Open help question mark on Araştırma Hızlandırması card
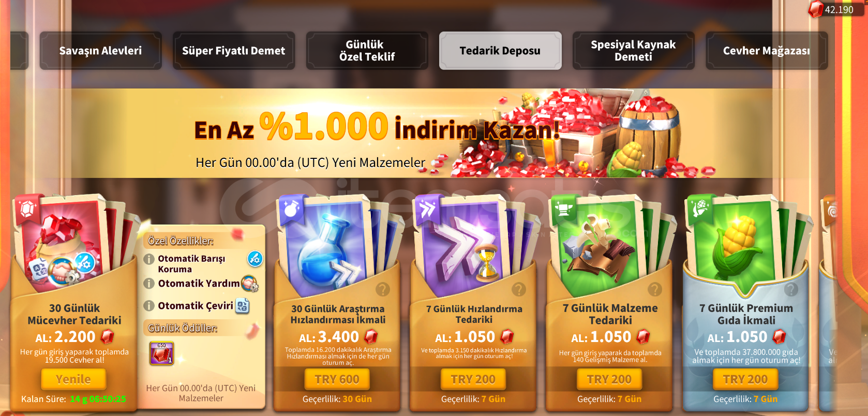The width and height of the screenshot is (868, 416). point(383,289)
